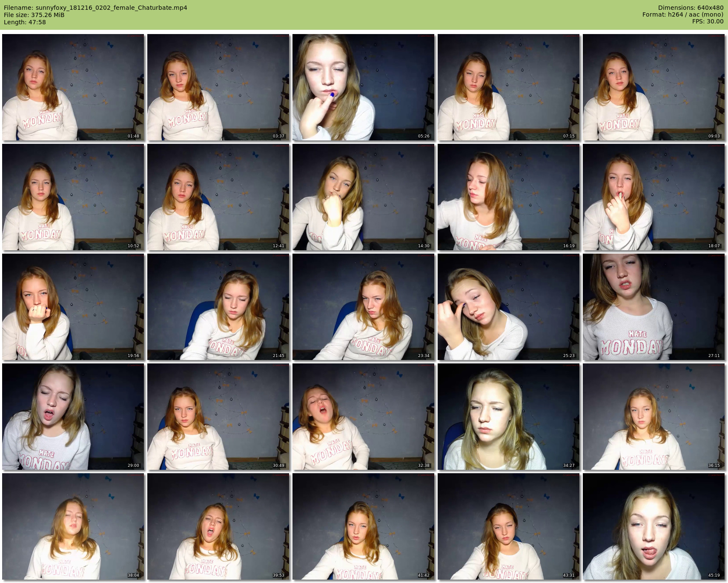Open the thumbnail marked 05:26
Screen dimensions: 728x583
364,87
